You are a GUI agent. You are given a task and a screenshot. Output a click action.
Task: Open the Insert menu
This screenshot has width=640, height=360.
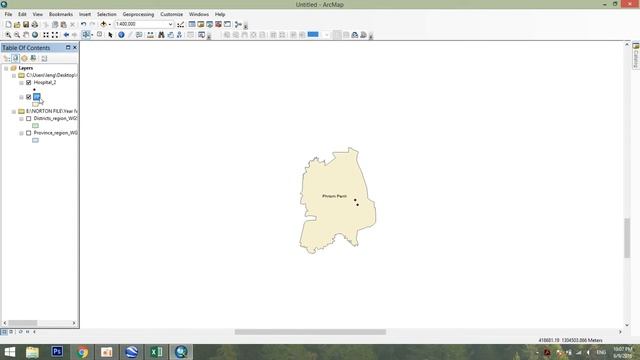click(x=85, y=14)
